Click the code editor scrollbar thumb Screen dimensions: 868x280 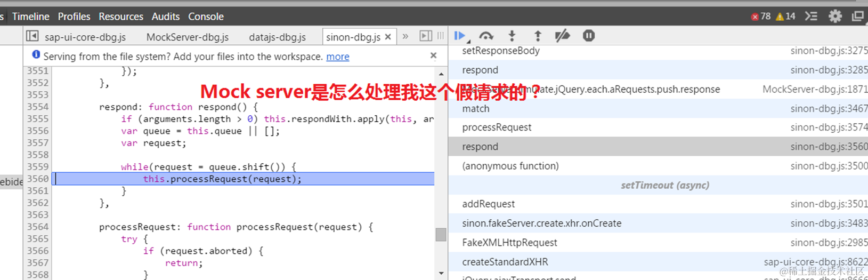(x=441, y=235)
